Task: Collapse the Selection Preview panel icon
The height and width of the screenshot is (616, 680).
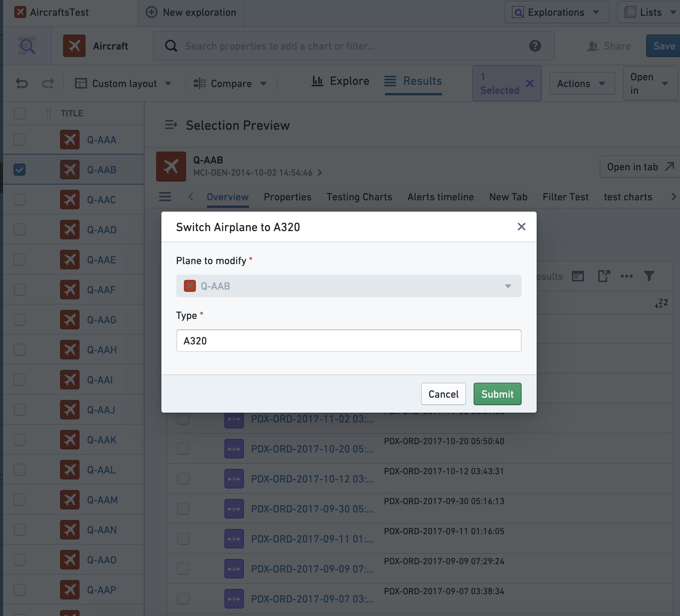Action: (x=171, y=125)
